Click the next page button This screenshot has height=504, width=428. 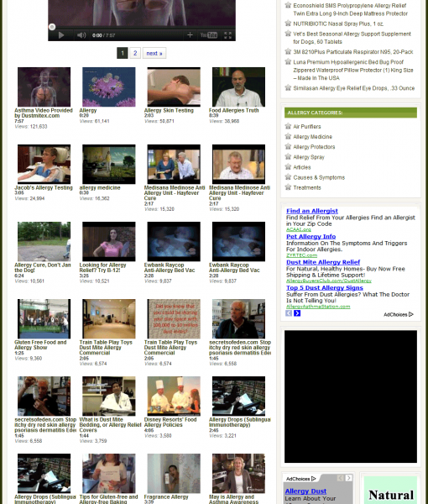click(x=154, y=53)
